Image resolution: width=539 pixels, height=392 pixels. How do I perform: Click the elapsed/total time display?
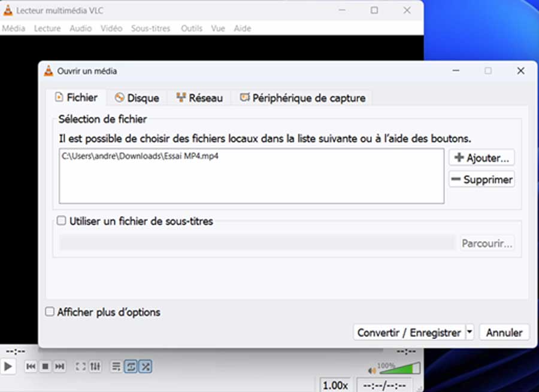coord(384,385)
